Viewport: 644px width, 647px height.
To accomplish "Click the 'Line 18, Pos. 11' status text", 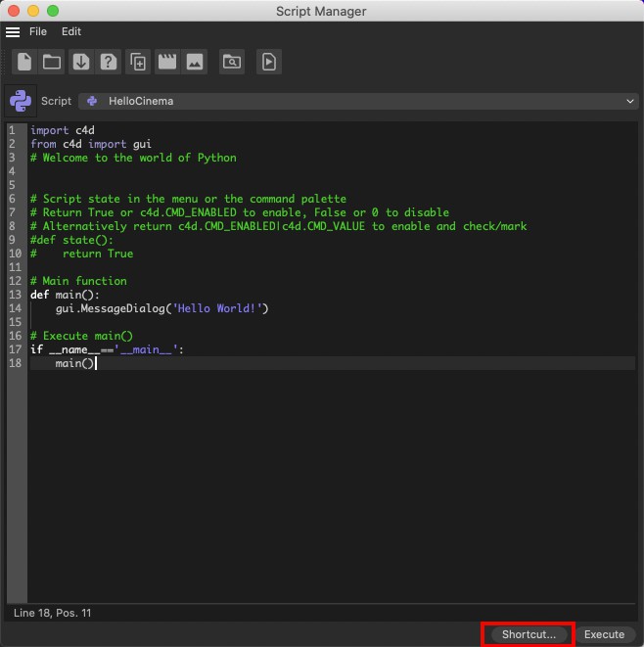I will point(53,613).
